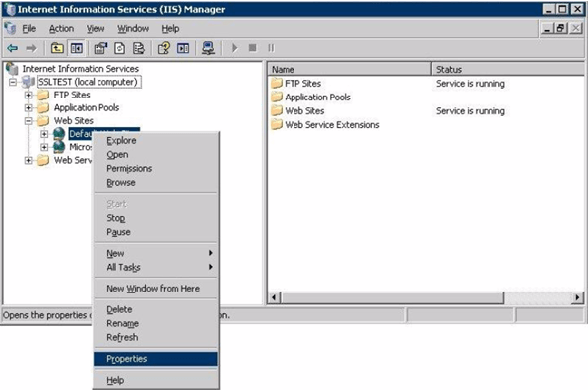Open the Help menu in the menu bar
588x390 pixels.
pyautogui.click(x=170, y=29)
